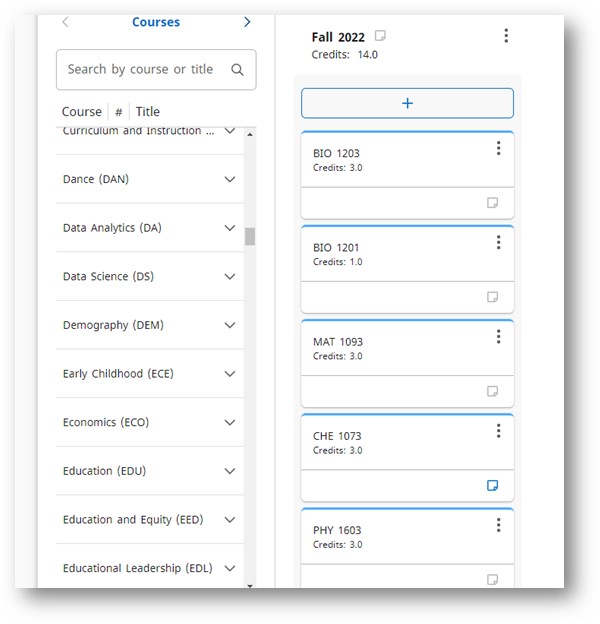Go to the previous panel using left arrow

click(65, 22)
